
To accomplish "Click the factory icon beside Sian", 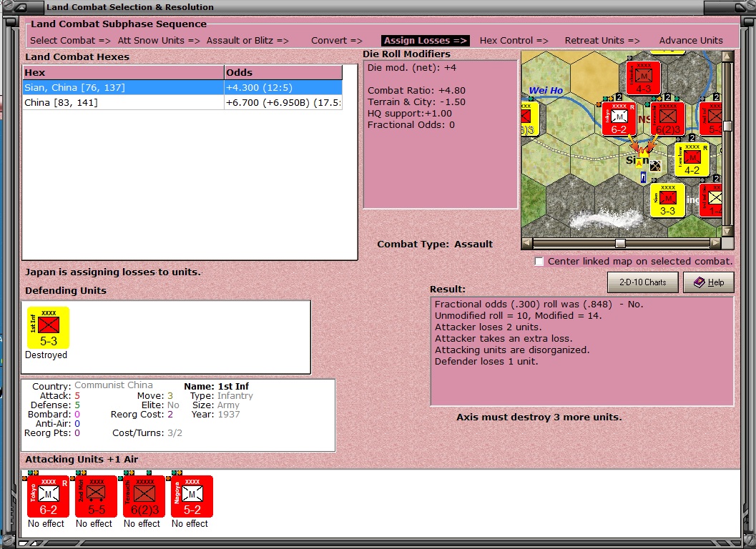I will (655, 166).
